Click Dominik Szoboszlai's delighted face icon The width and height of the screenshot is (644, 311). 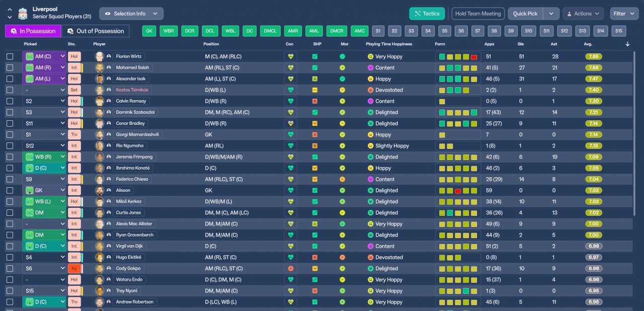point(370,112)
